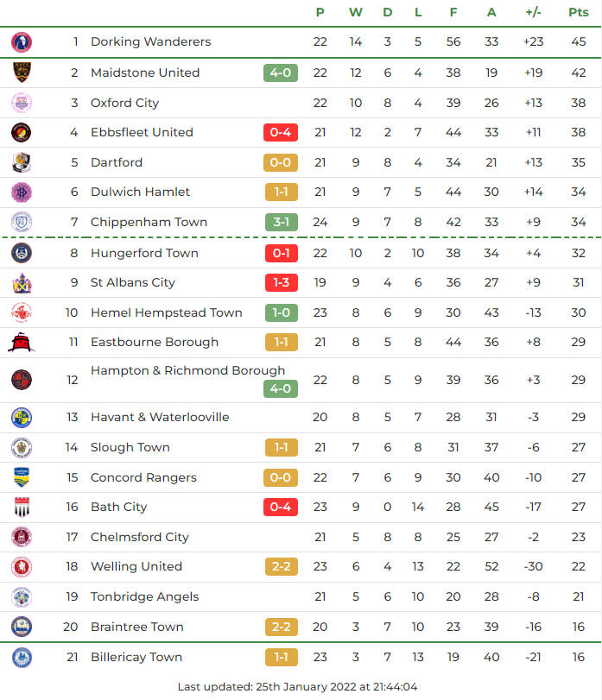602x700 pixels.
Task: Open Chippenham Town's 3-1 result badge
Action: [x=281, y=222]
